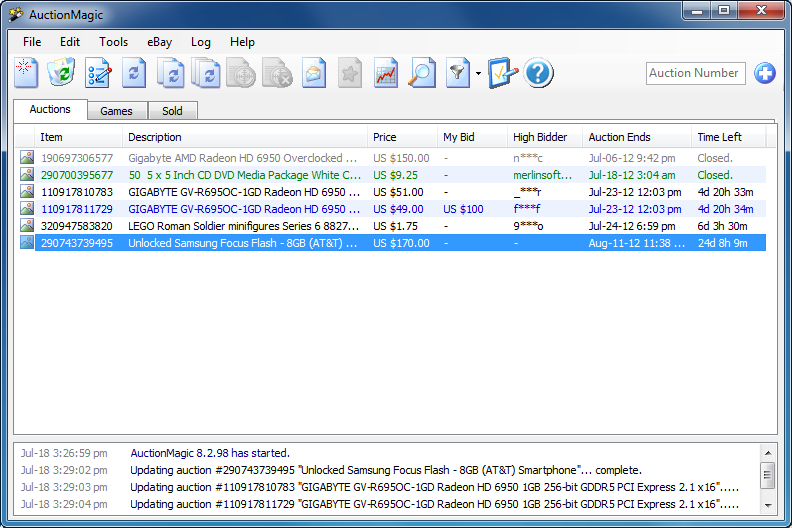Click the recycle bin restore icon
792x528 pixels.
[x=61, y=73]
